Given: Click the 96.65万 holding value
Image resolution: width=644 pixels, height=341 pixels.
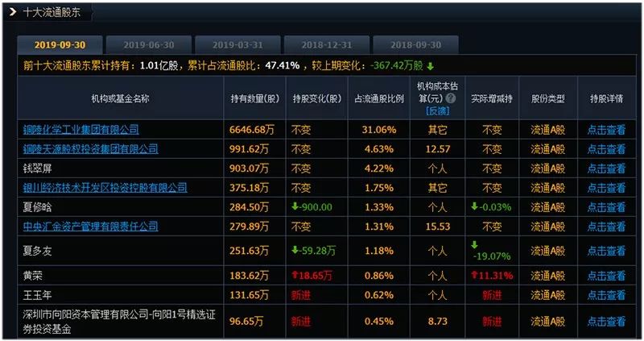Looking at the screenshot, I should [x=246, y=322].
